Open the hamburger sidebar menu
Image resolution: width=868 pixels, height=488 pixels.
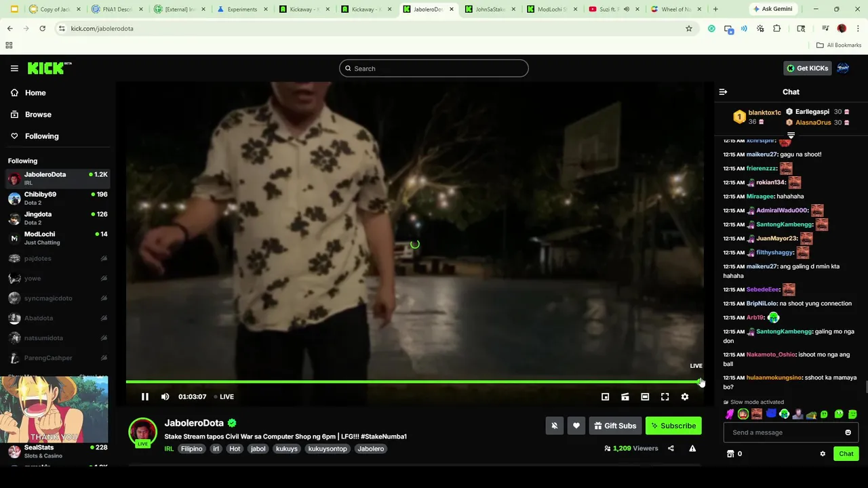14,68
